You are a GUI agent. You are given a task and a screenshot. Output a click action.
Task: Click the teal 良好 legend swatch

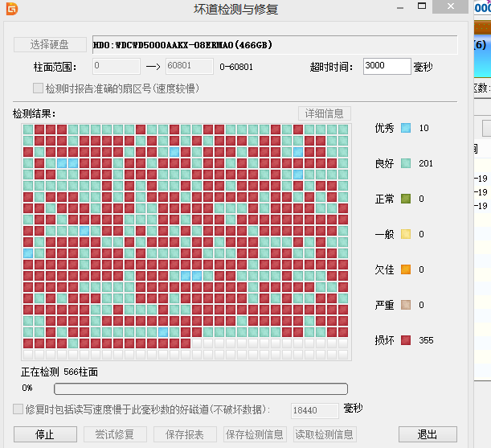click(406, 163)
